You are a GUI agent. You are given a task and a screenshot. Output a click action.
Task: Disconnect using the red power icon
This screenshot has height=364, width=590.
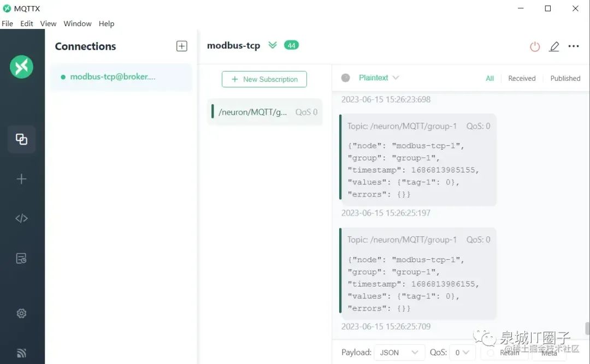535,46
